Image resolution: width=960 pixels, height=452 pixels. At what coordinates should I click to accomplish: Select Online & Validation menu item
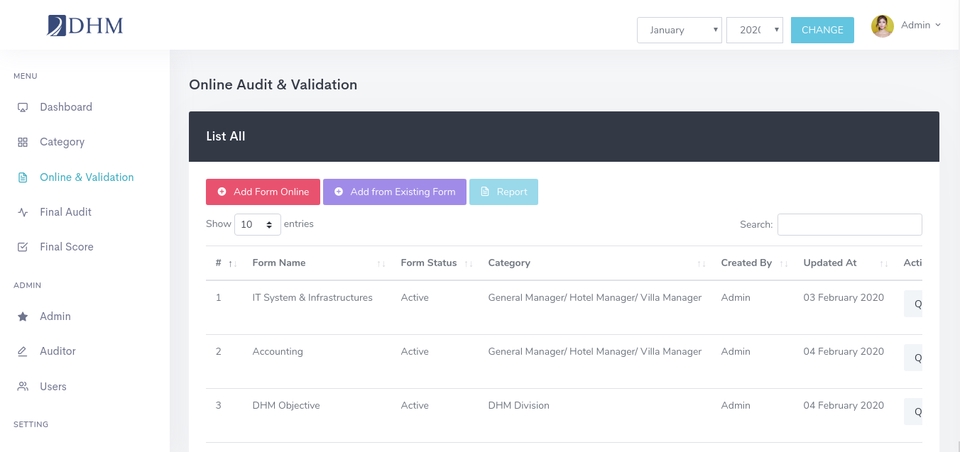(x=86, y=178)
